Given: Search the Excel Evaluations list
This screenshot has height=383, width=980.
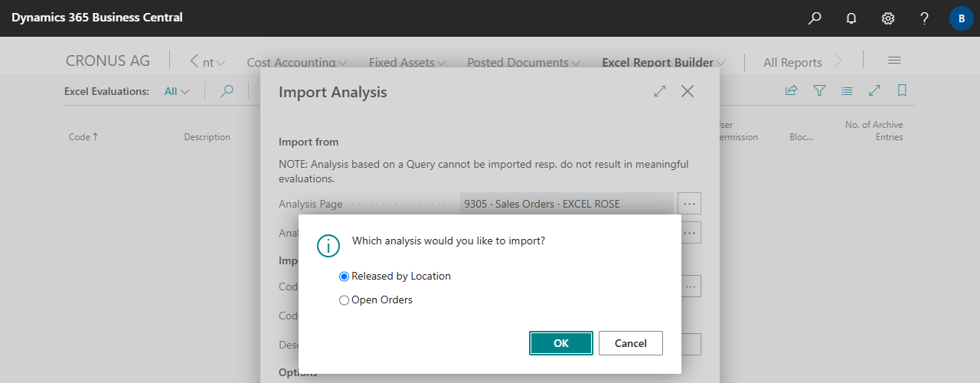Looking at the screenshot, I should tap(227, 91).
